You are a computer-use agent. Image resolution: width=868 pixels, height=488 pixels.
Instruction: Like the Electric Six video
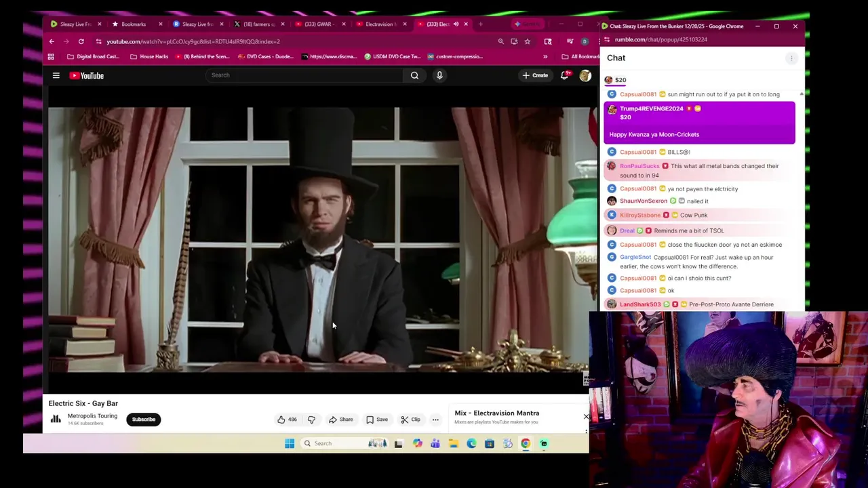coord(285,420)
